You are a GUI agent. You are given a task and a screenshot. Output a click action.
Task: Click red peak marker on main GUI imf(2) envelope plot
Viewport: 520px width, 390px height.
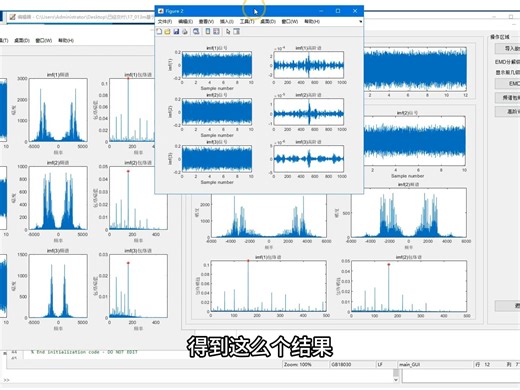pos(389,264)
